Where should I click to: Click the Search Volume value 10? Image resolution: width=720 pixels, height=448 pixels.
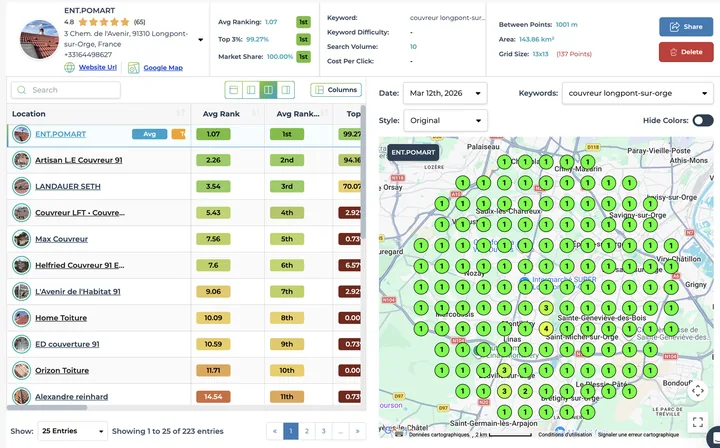tap(413, 47)
